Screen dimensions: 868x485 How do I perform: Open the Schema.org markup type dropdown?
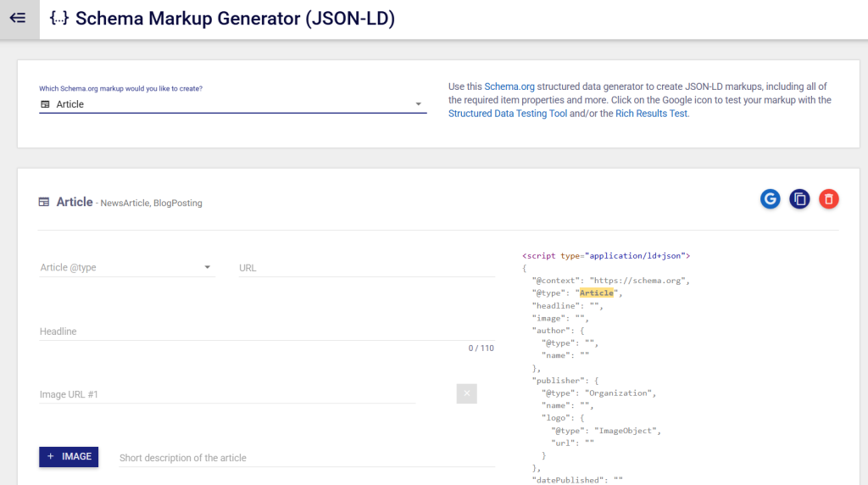(x=232, y=104)
